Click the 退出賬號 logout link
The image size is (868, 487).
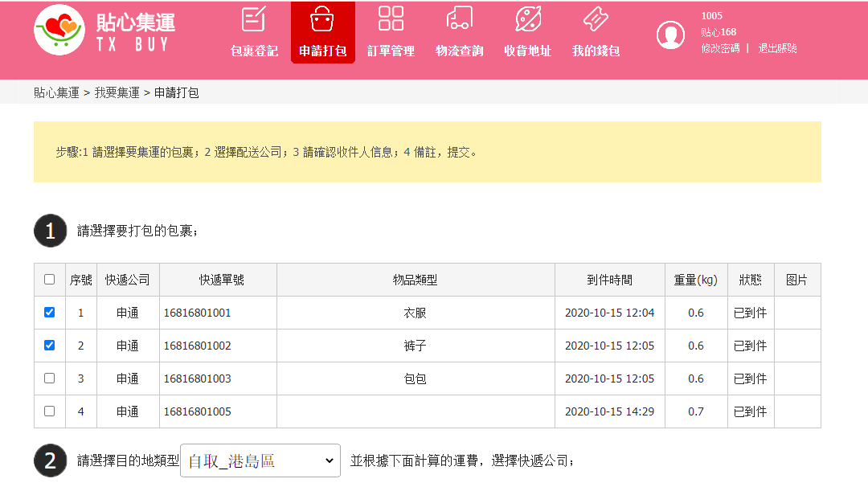[x=777, y=48]
